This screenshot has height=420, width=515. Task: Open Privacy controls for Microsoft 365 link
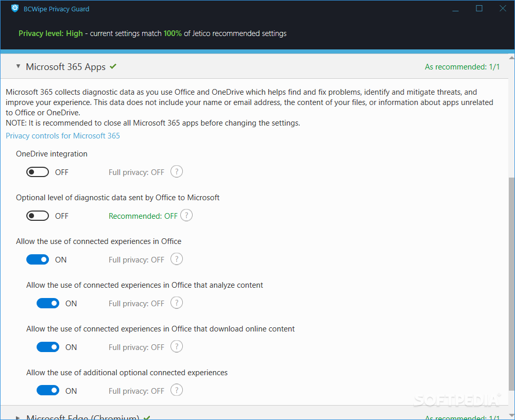(63, 135)
